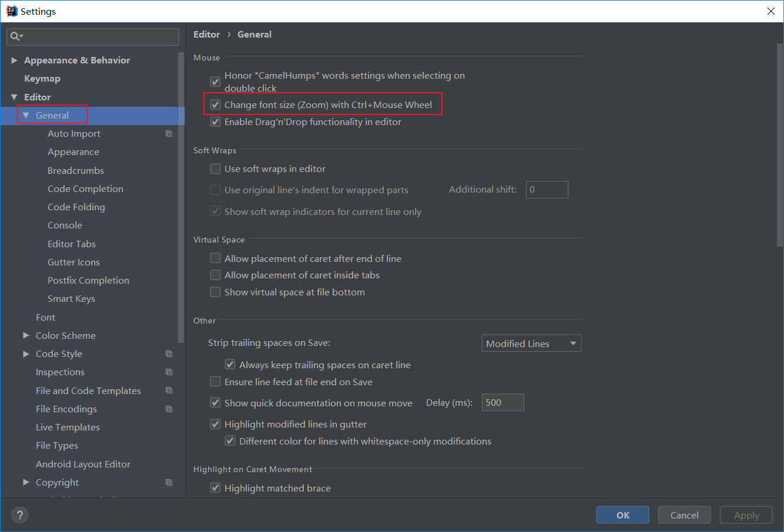Click the right panel vertical scrollbar

click(x=780, y=145)
